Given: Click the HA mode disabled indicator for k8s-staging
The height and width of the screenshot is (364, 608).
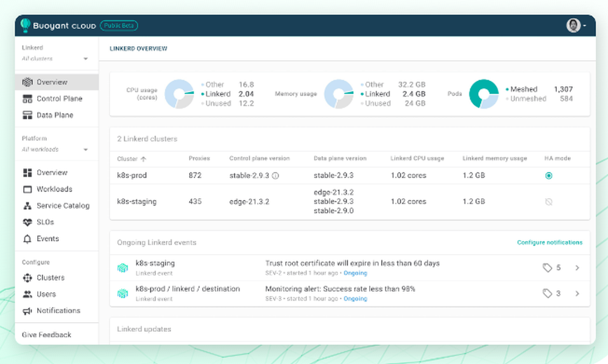Looking at the screenshot, I should click(548, 202).
